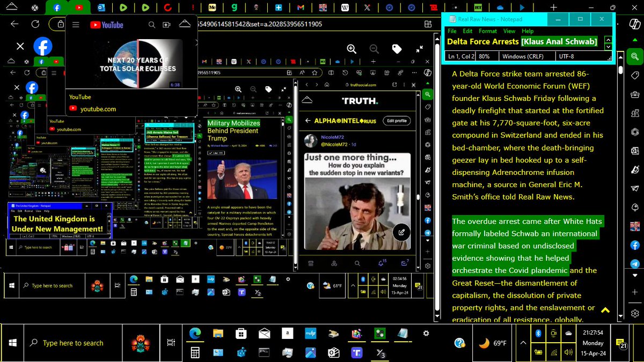Screen dimensions: 644x362
Task: Open the Notepad File menu
Action: click(x=452, y=31)
